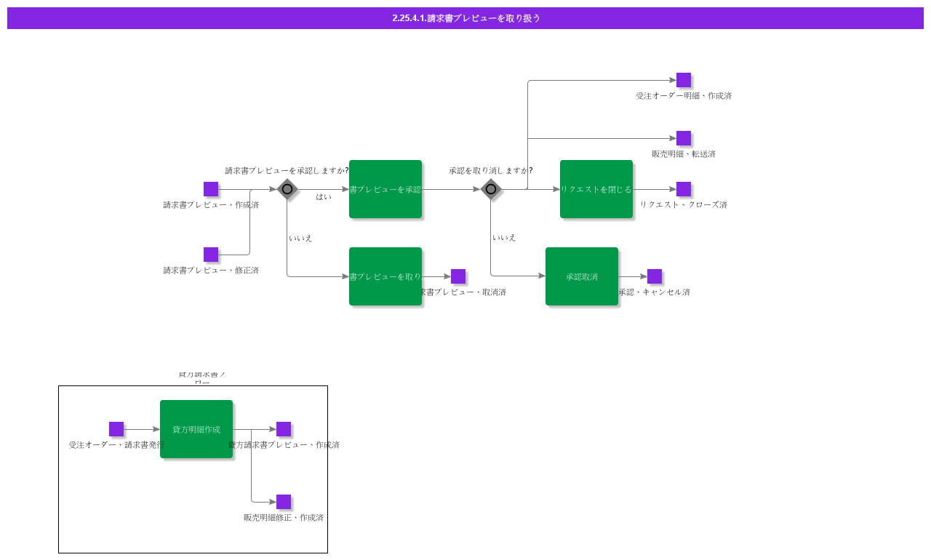Screen dimensions: 931x560
Task: Click the label 請求書プレビュー、作成済
Action: tap(211, 205)
